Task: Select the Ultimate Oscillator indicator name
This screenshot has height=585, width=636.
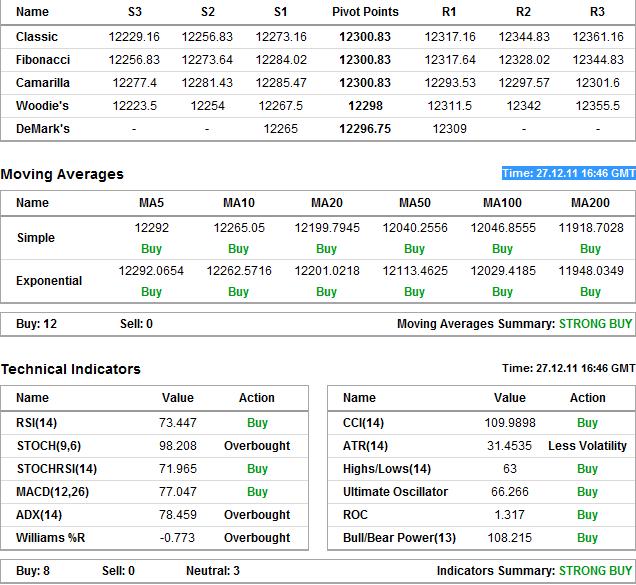Action: pos(395,492)
